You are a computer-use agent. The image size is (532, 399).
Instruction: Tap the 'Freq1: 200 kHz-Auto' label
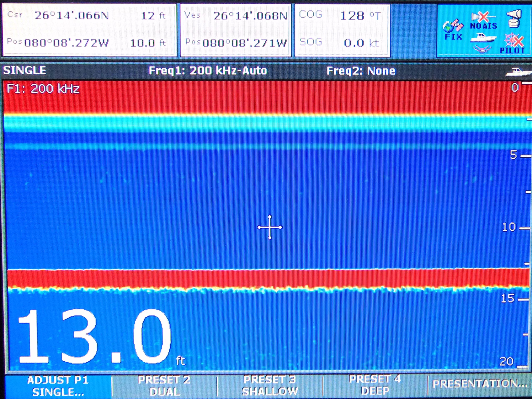tap(208, 71)
